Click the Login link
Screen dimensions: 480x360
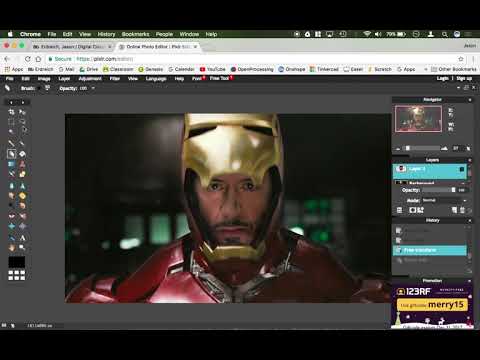[443, 78]
